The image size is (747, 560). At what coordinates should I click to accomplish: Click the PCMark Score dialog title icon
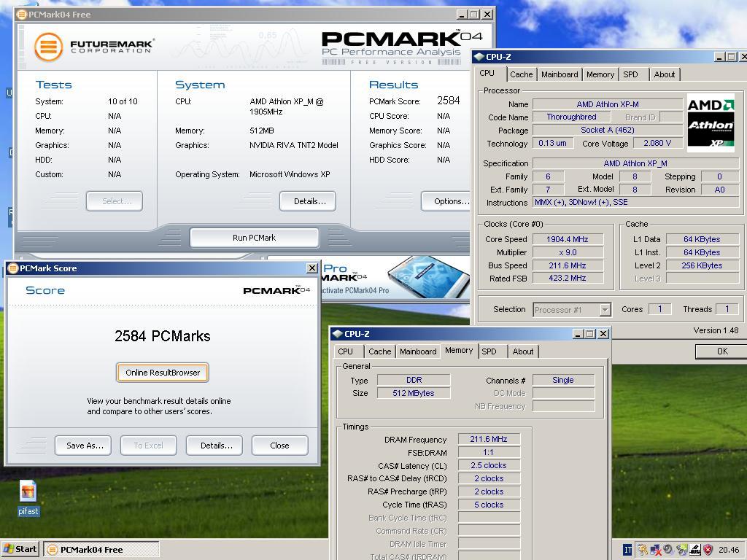[13, 268]
